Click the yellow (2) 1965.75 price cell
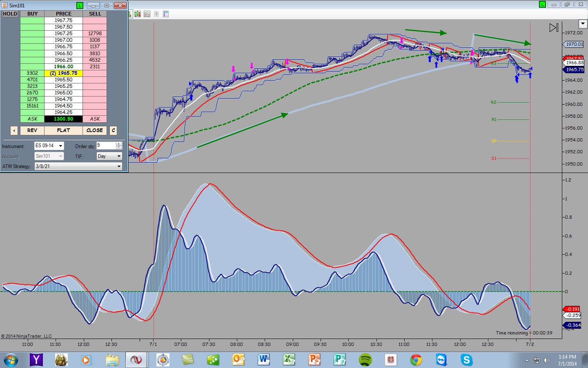The width and height of the screenshot is (588, 368). click(x=63, y=73)
